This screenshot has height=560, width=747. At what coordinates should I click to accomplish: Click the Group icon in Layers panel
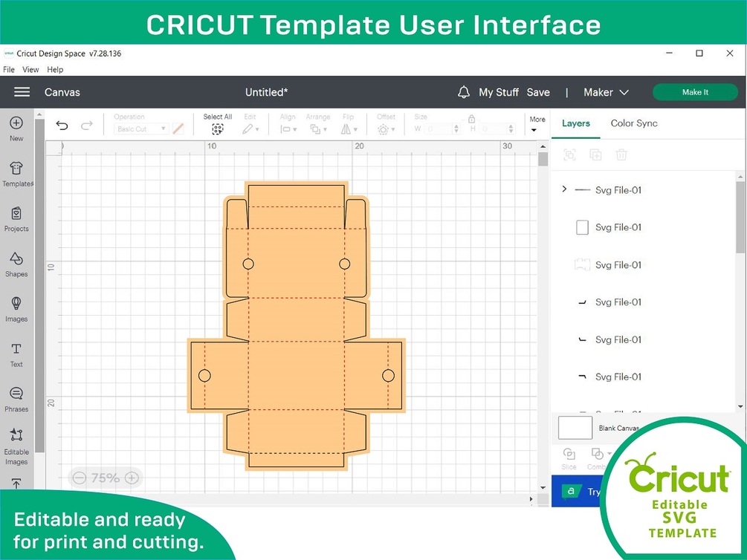pos(570,154)
